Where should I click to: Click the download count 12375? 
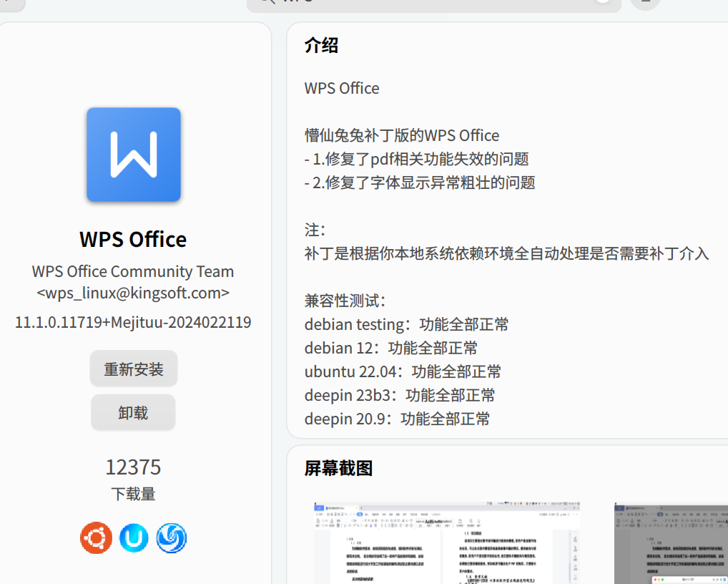click(133, 467)
